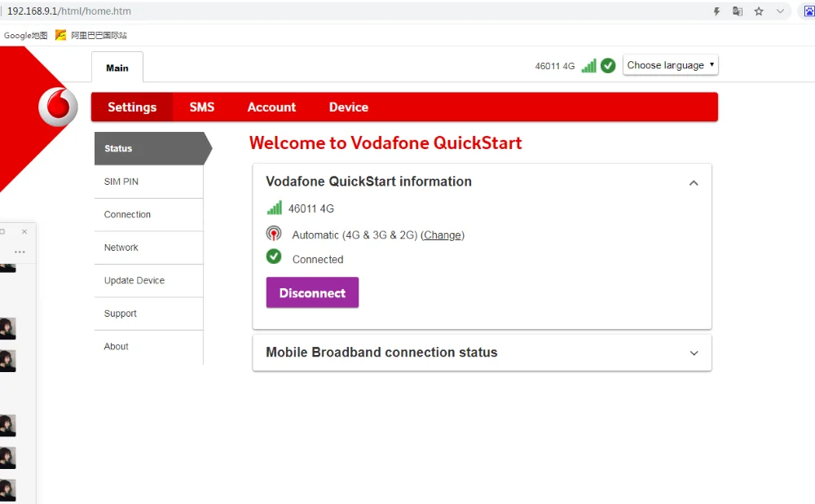Open the side panel three-dots menu

click(20, 252)
